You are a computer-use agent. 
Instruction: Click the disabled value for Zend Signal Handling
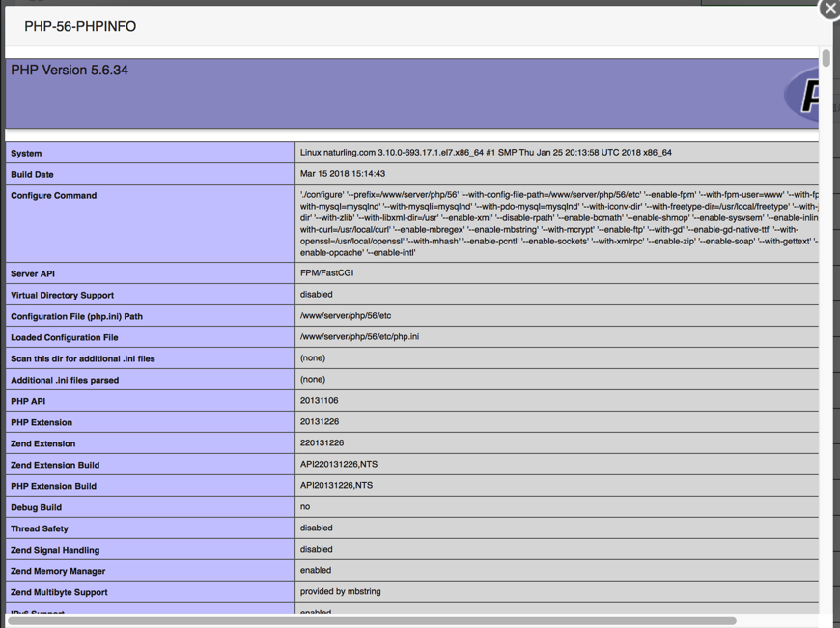pyautogui.click(x=316, y=549)
